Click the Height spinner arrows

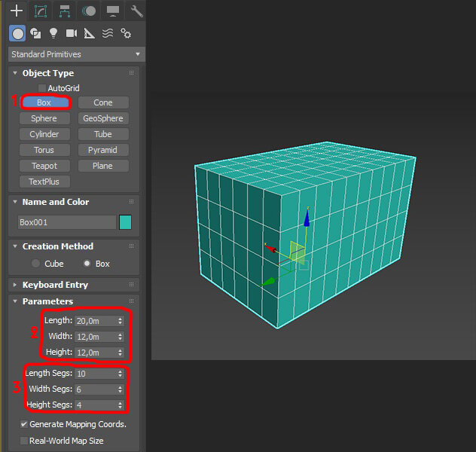(121, 353)
